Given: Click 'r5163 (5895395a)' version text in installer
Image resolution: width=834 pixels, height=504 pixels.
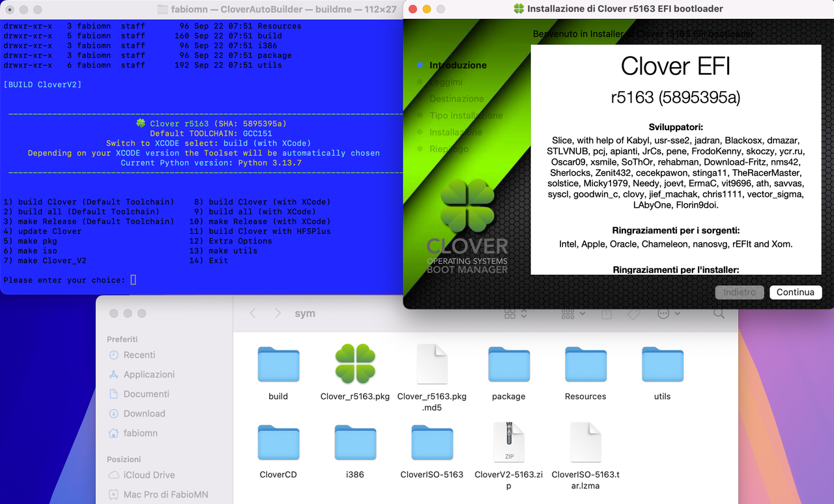Looking at the screenshot, I should point(676,98).
